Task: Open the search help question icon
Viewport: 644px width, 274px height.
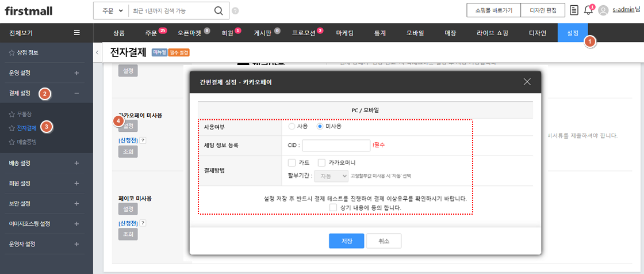Action: (x=235, y=11)
